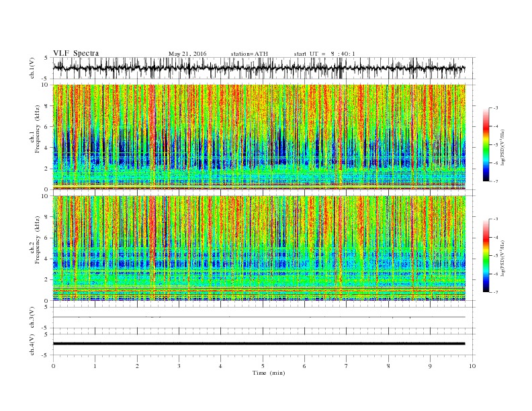Click the time axis tick label '5'
The image size is (532, 411).
pyautogui.click(x=263, y=366)
